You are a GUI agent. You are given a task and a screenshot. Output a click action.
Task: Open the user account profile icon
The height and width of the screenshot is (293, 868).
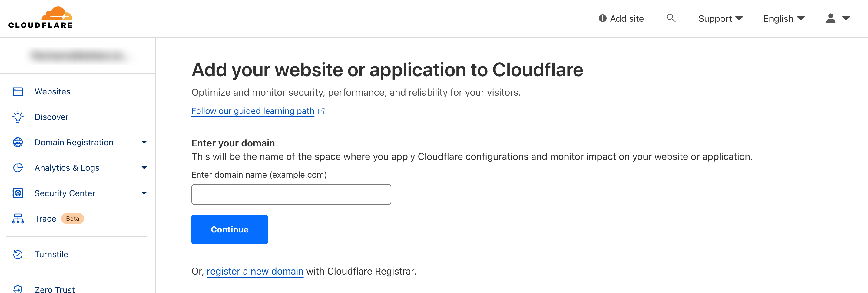coord(831,18)
